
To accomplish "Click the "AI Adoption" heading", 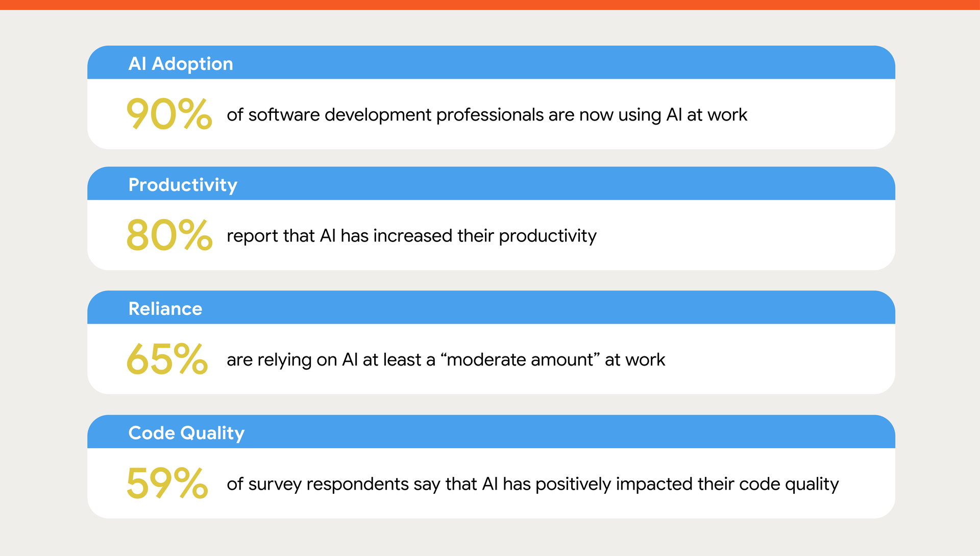I will coord(181,64).
